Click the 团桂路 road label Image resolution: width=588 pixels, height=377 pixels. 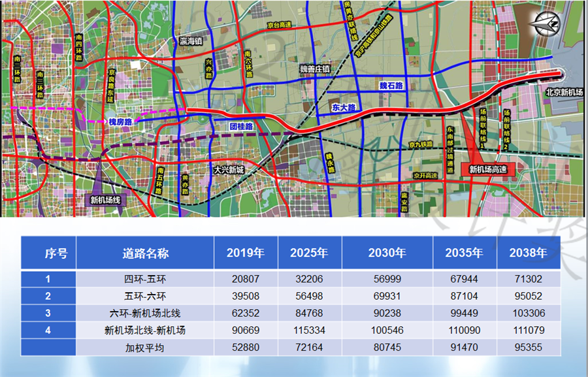coord(240,125)
